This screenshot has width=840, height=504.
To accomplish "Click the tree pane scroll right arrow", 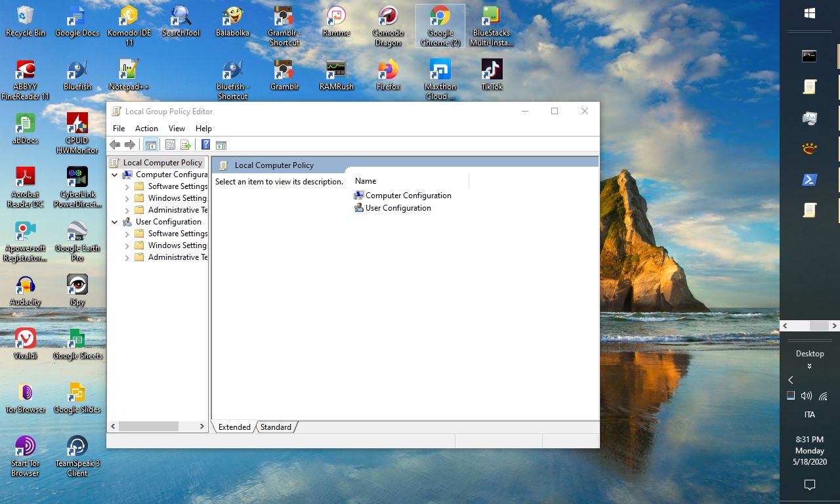I will (202, 427).
